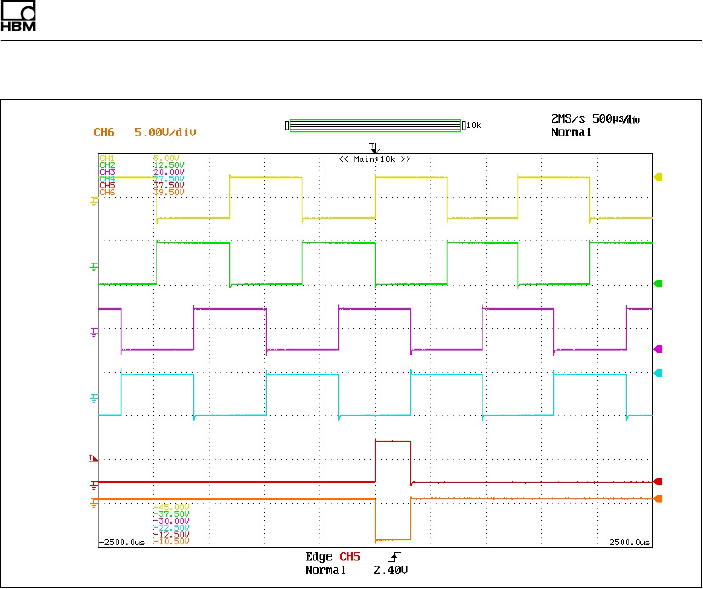The image size is (703, 589).
Task: Click the yellow CH1 legend label
Action: click(107, 158)
